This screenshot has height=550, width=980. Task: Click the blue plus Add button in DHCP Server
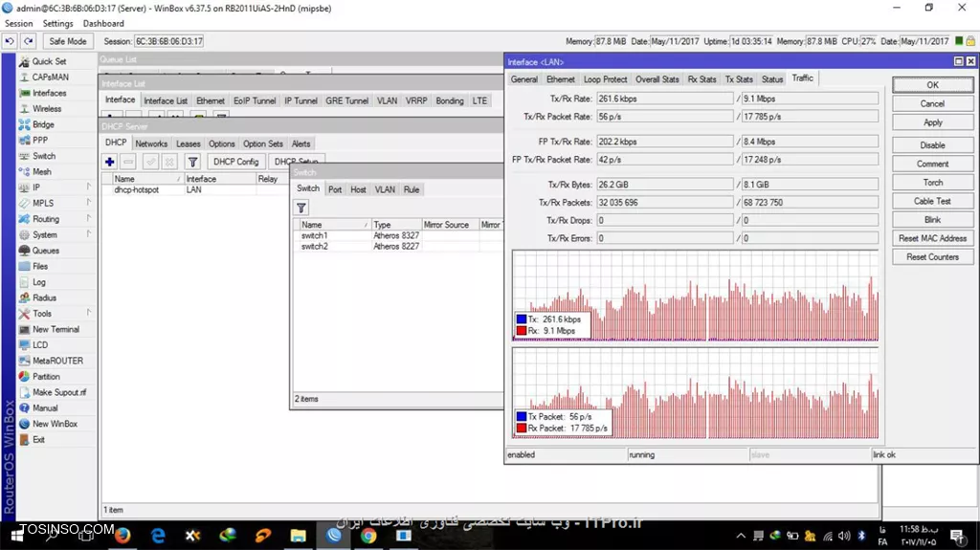109,162
